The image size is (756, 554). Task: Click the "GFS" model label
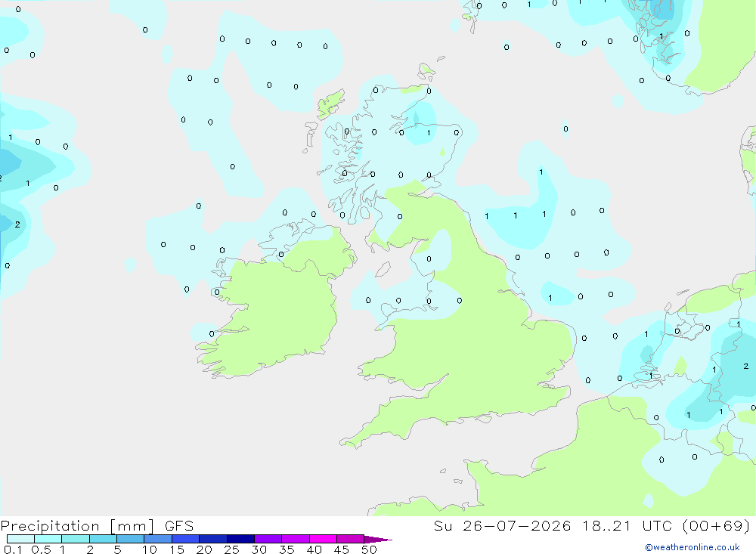point(179,525)
